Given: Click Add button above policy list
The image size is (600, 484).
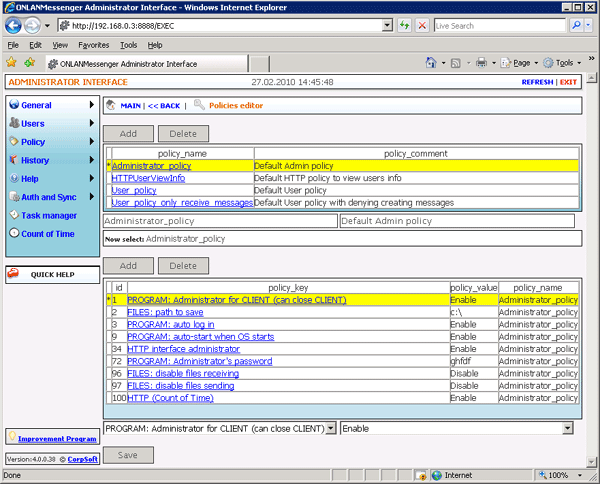Looking at the screenshot, I should pos(128,134).
